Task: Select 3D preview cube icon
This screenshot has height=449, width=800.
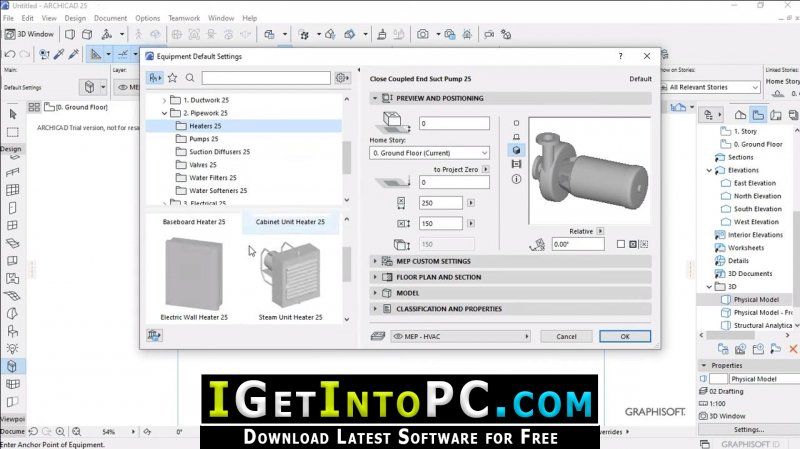Action: [516, 150]
